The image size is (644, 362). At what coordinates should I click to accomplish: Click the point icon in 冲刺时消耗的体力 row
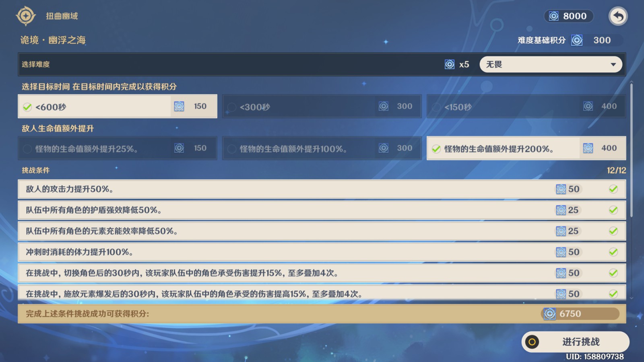pyautogui.click(x=561, y=252)
